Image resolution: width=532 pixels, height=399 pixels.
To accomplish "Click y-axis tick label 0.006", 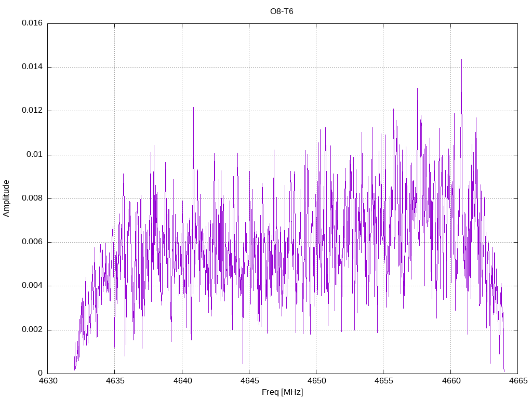I will click(32, 242).
